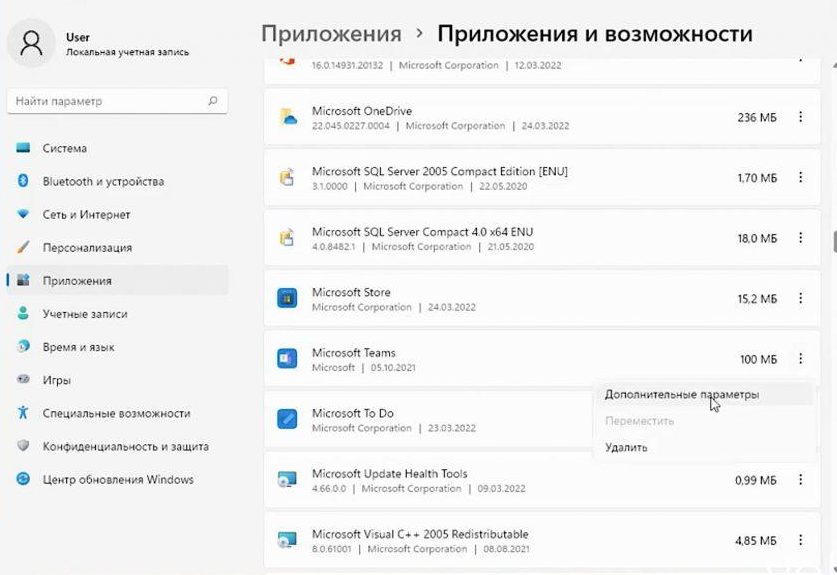Select Дополнительные параметры in the context menu
This screenshot has height=575, width=837.
(681, 394)
